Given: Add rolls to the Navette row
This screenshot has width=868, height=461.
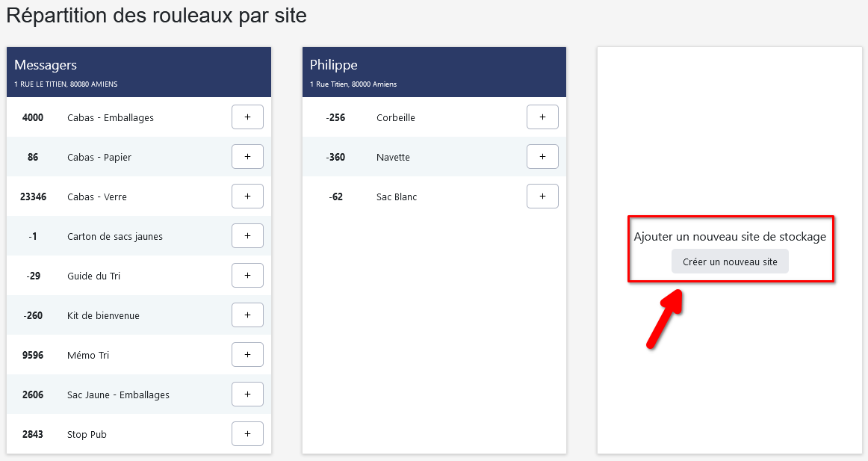Looking at the screenshot, I should point(542,157).
